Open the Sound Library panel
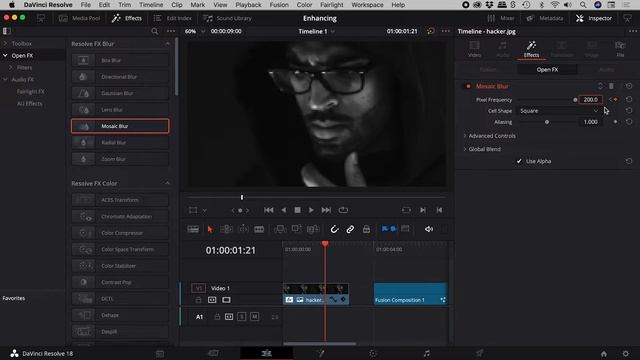 coord(228,18)
